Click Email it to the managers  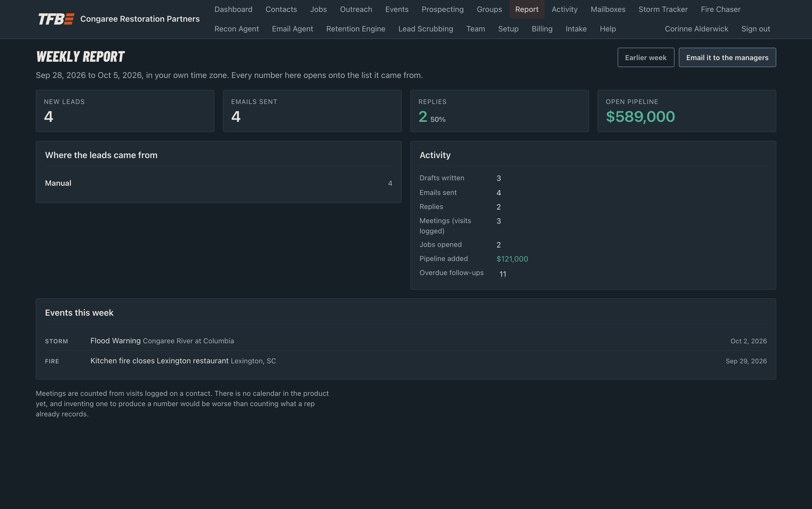[727, 58]
